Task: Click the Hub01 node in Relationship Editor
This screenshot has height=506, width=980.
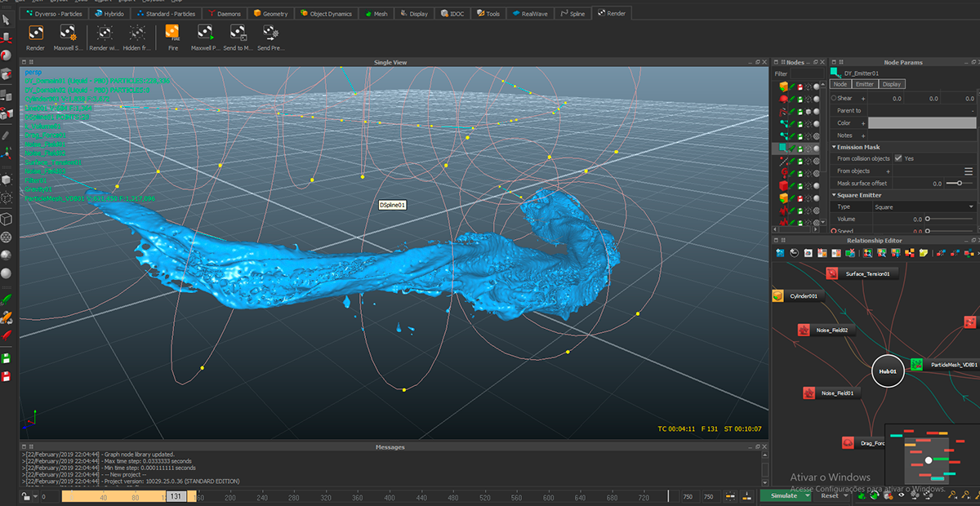Action: [889, 371]
